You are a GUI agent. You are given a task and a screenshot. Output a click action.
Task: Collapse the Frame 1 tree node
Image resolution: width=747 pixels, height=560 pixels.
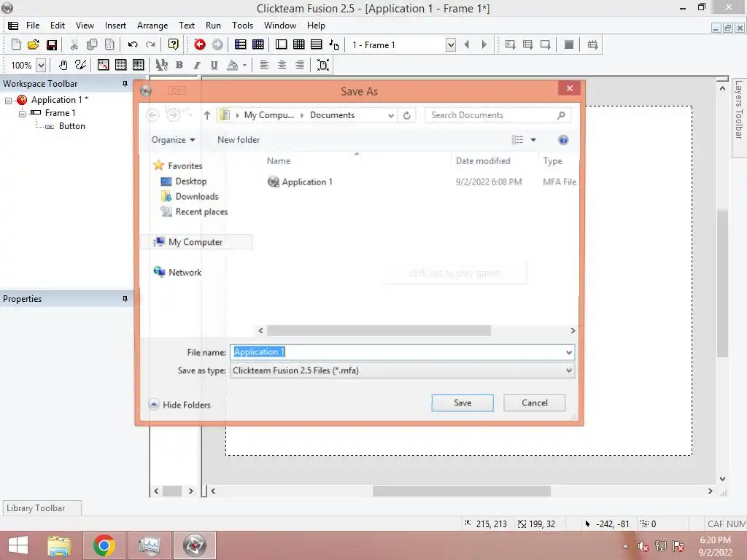22,114
